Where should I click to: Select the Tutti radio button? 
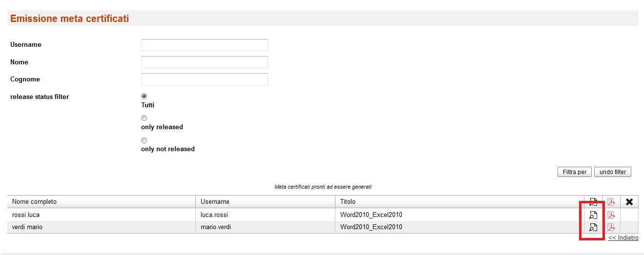(144, 96)
